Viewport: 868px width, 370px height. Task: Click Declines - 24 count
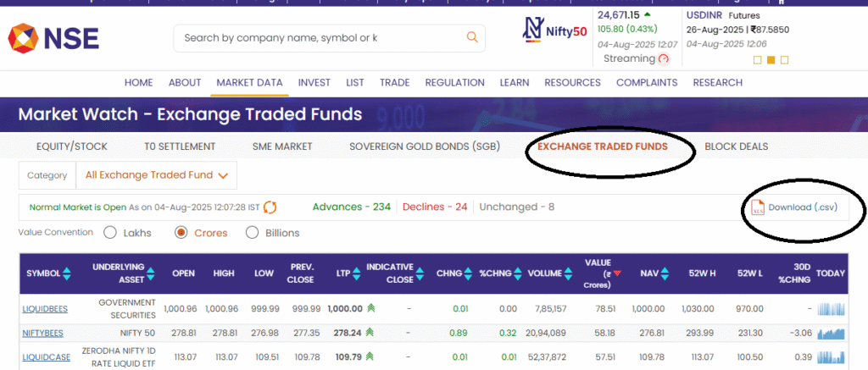[435, 207]
